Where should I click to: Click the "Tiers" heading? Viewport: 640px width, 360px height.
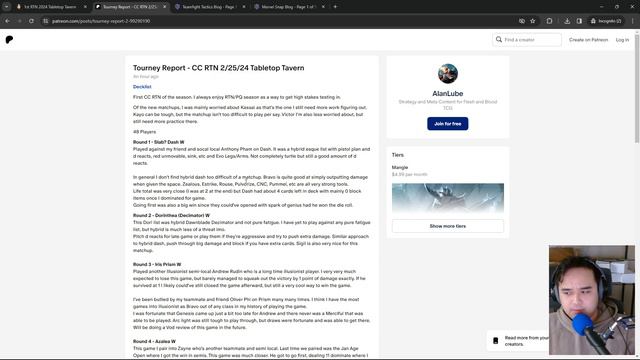click(398, 155)
